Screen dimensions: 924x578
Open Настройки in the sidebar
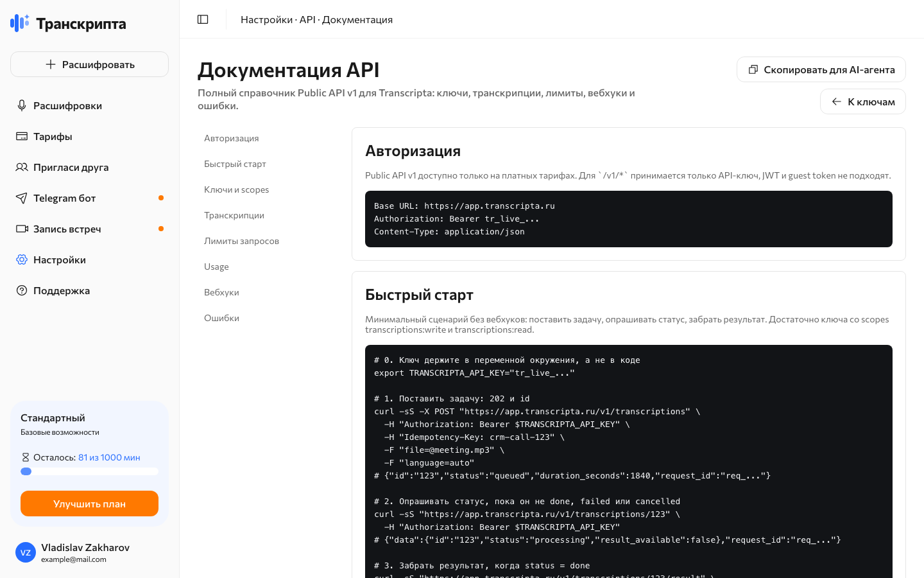[x=90, y=259]
